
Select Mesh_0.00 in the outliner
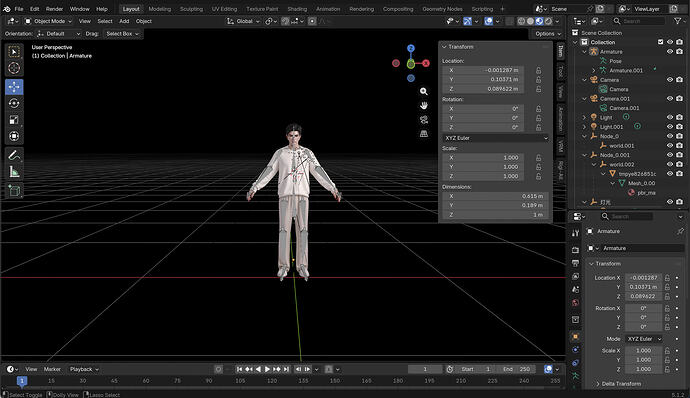tap(641, 183)
